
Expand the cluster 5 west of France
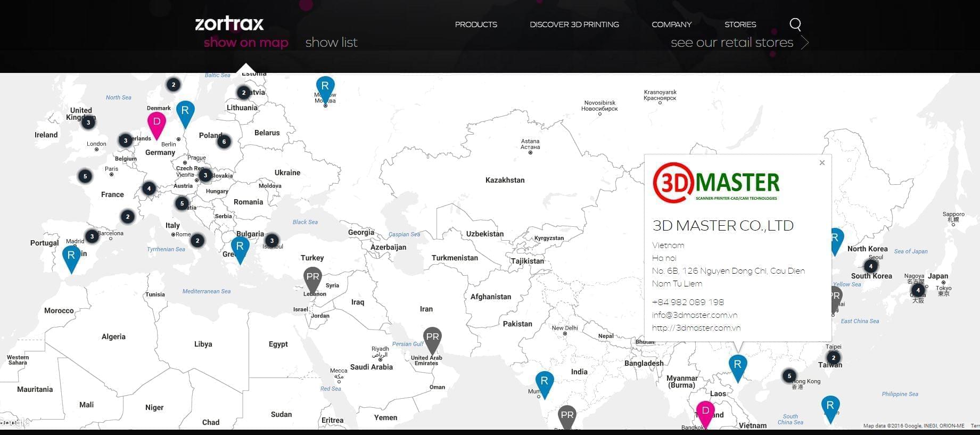coord(85,176)
